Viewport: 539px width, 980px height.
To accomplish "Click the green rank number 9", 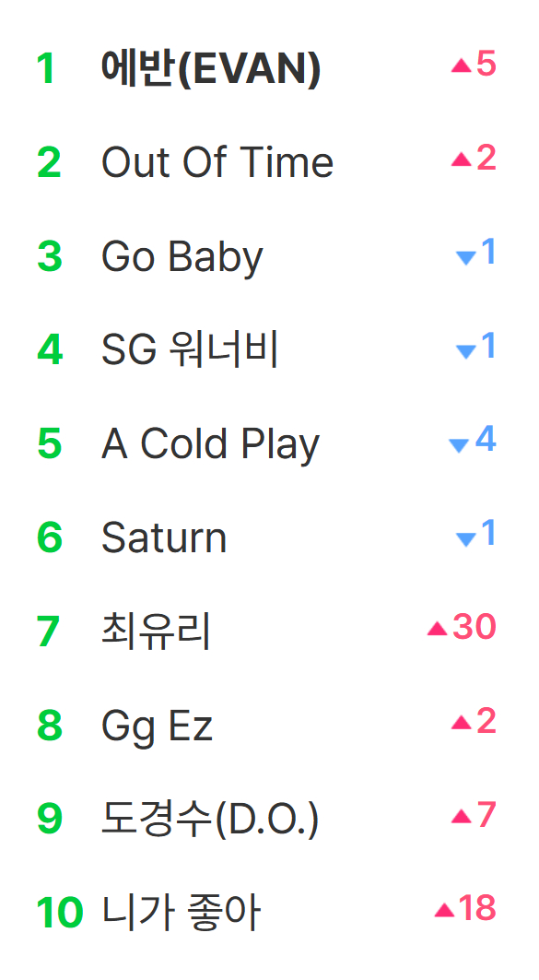I will point(50,819).
